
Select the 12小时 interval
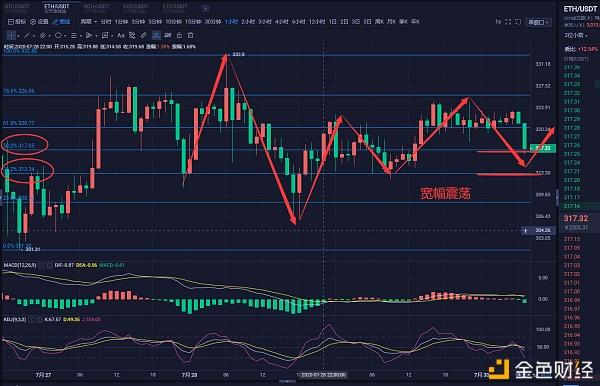coord(317,22)
